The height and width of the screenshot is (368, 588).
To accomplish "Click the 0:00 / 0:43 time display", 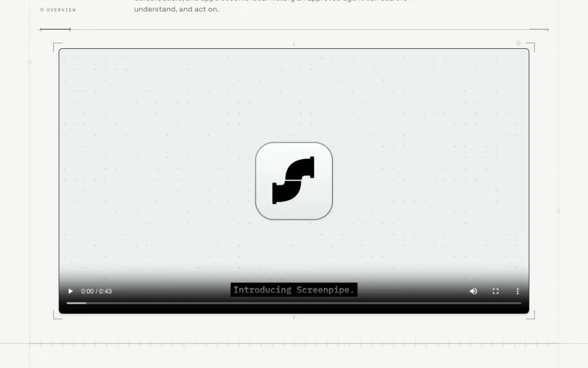I will [96, 292].
